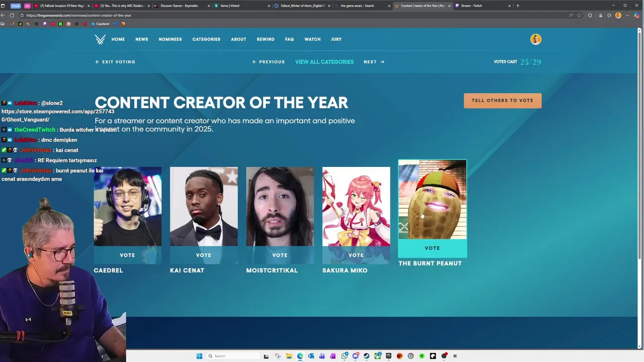Open Epic Games Launcher from taskbar

click(x=388, y=356)
